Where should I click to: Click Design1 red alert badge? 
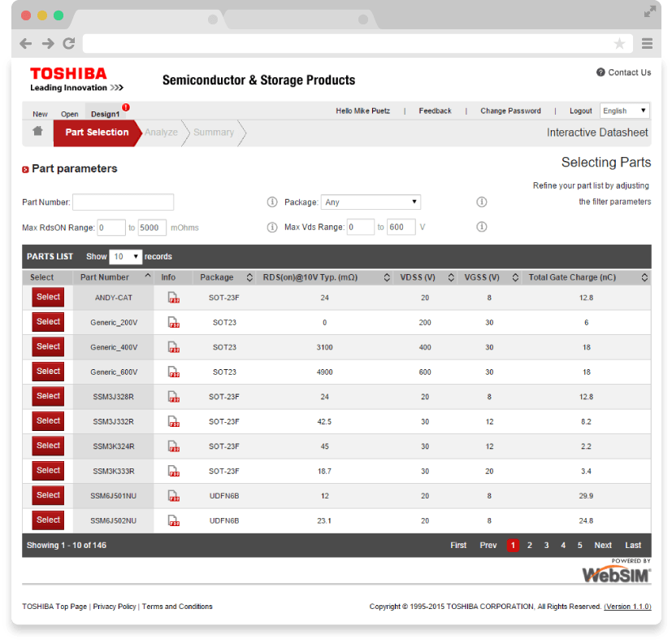pos(126,107)
